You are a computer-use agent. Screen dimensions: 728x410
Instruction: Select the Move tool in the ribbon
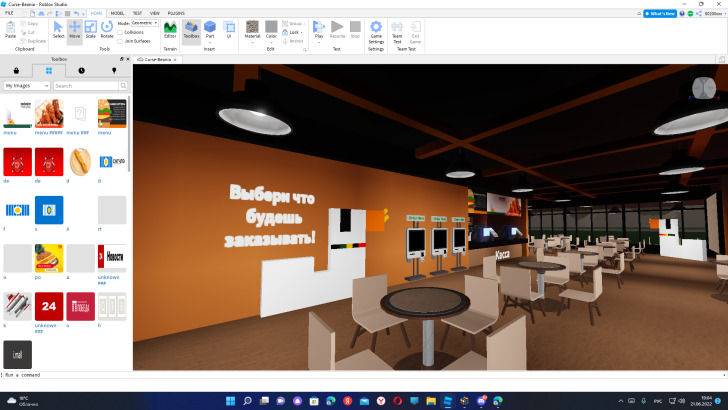pyautogui.click(x=74, y=29)
